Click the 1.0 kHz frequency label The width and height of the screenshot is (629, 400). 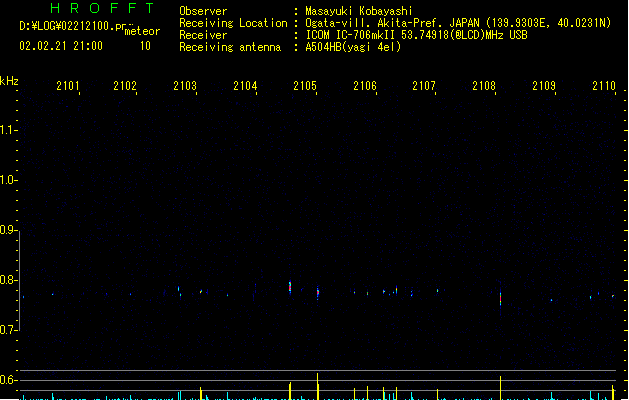pos(8,180)
